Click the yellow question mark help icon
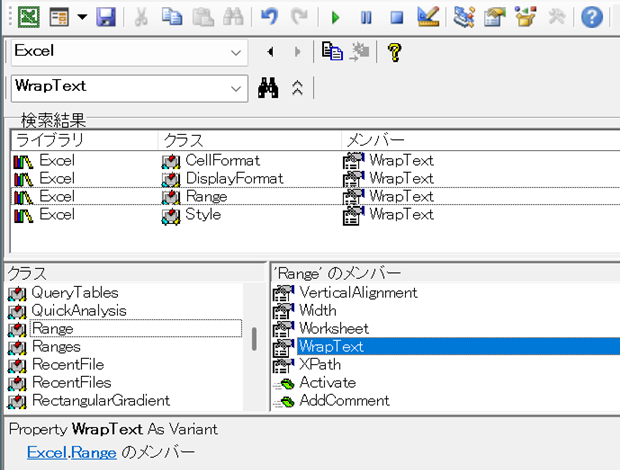The width and height of the screenshot is (620, 470). click(394, 52)
